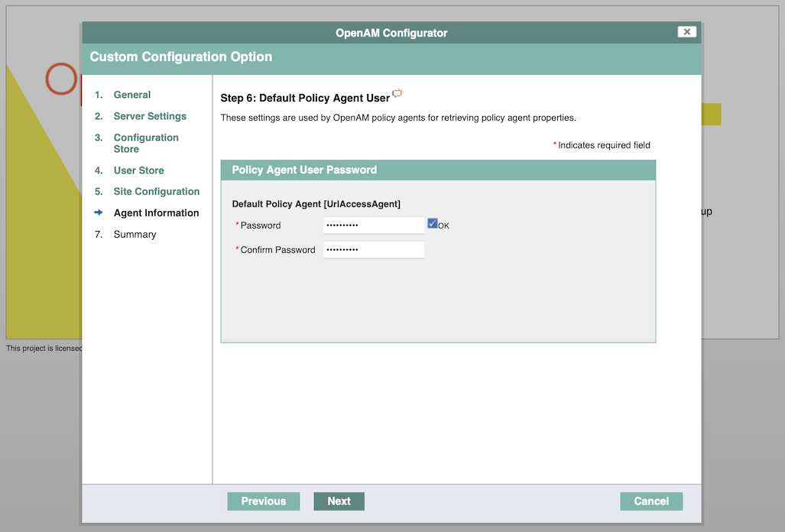785x532 pixels.
Task: Close the OpenAM Configurator dialog
Action: tap(687, 31)
